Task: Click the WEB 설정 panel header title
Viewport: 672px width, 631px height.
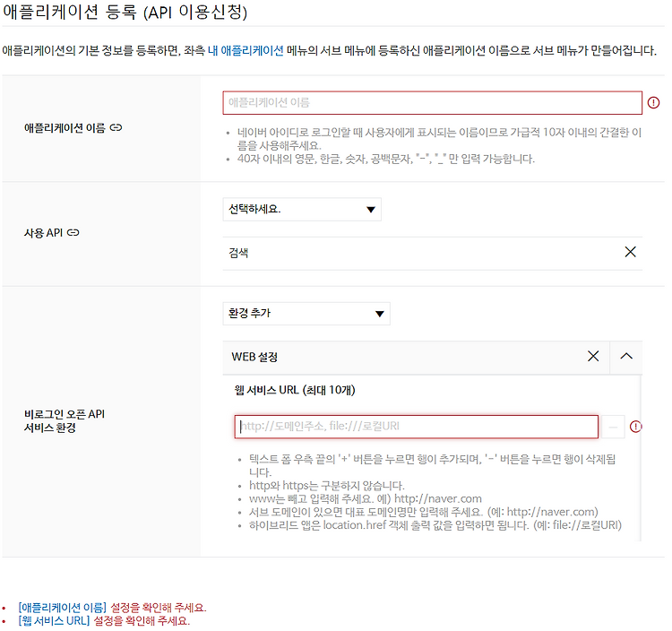Action: (x=254, y=357)
